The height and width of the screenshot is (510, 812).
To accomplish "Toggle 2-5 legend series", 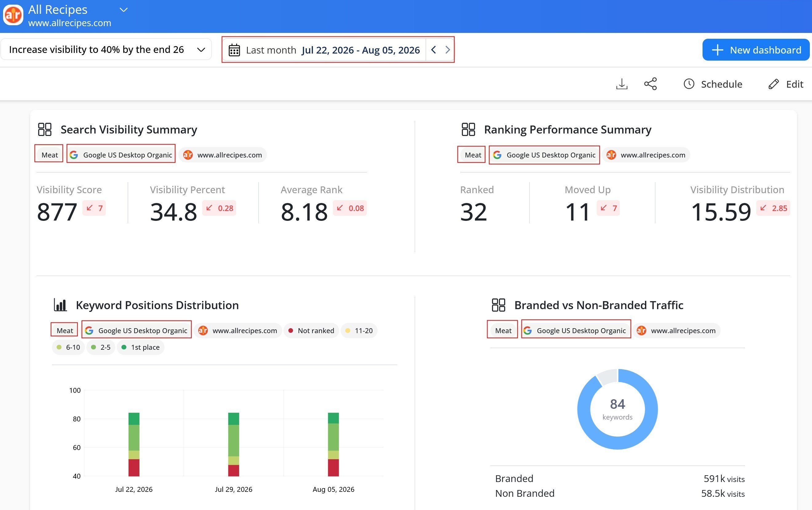I will coord(101,347).
